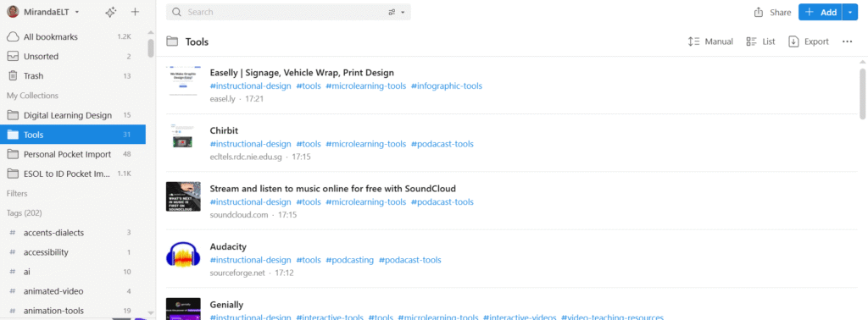The height and width of the screenshot is (320, 868).
Task: Click #instructional-design tag on Easelly row
Action: tap(250, 86)
